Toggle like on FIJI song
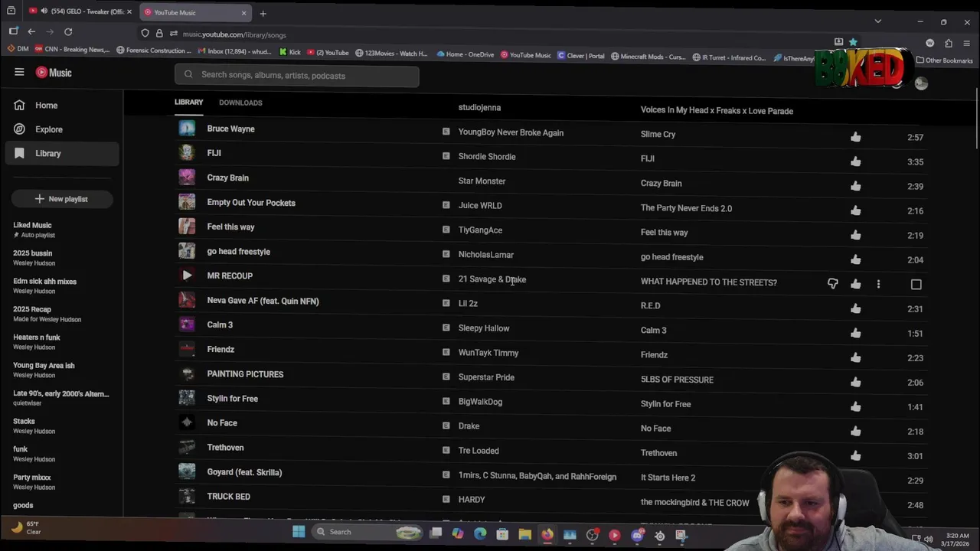 point(855,161)
